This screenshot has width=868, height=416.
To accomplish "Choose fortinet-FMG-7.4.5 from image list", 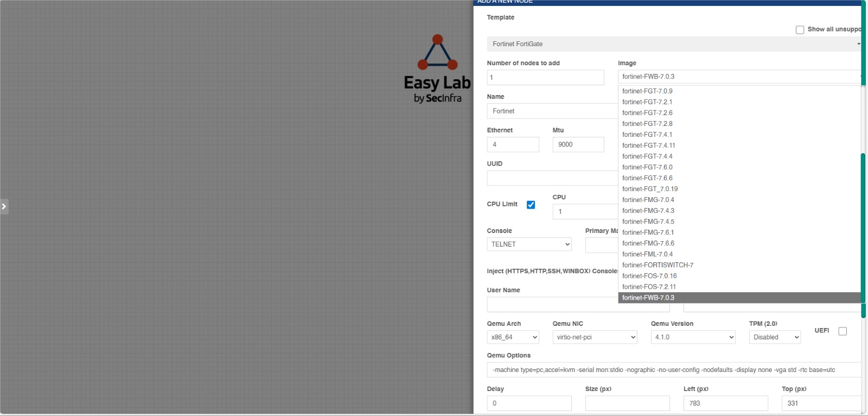I will coord(739,222).
